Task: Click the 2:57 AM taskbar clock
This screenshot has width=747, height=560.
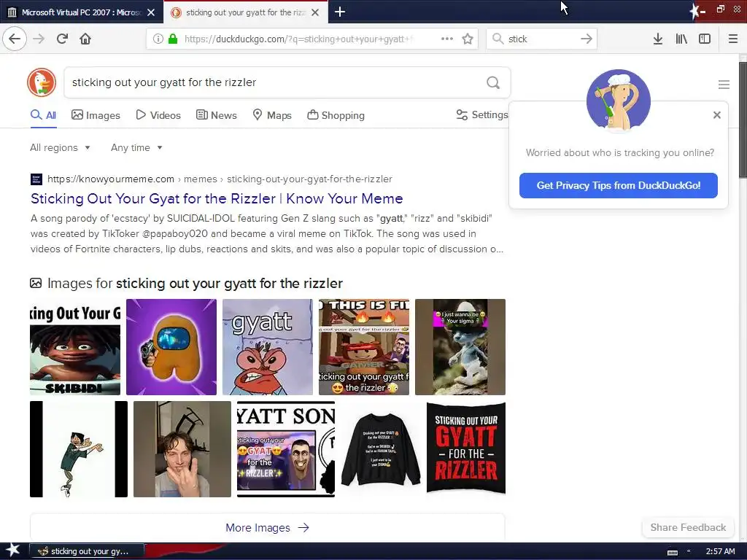Action: 720,551
